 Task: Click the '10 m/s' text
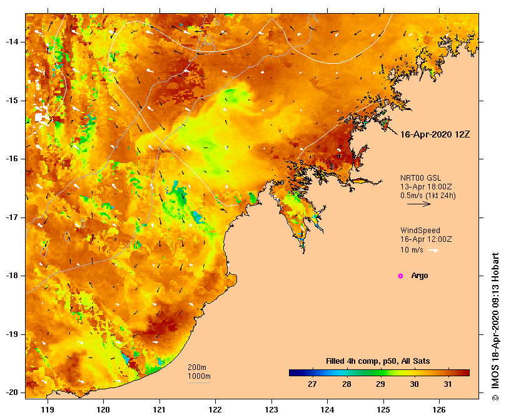coord(412,250)
